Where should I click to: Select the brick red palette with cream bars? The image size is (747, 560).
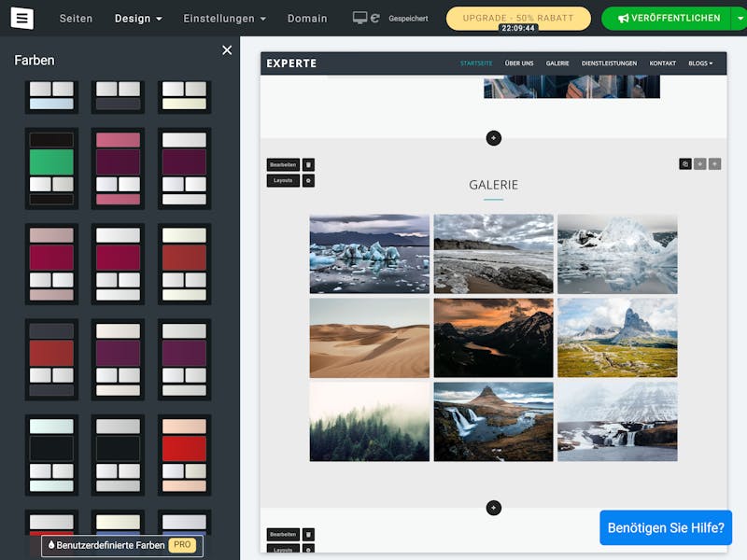tap(184, 264)
